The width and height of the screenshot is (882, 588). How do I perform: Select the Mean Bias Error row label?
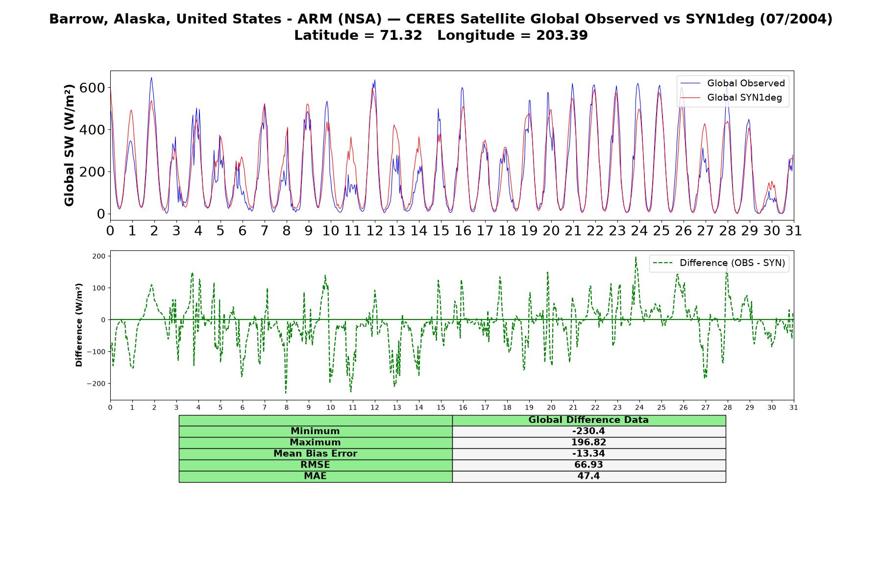pyautogui.click(x=315, y=454)
